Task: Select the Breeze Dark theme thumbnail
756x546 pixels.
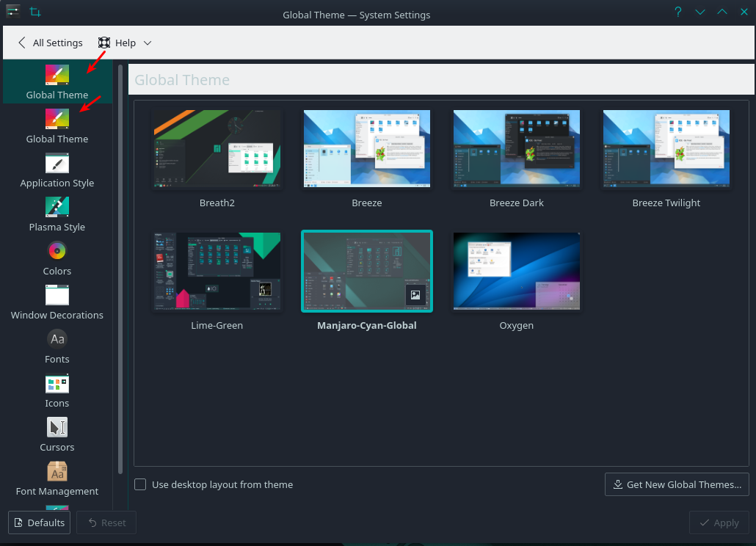Action: 517,148
